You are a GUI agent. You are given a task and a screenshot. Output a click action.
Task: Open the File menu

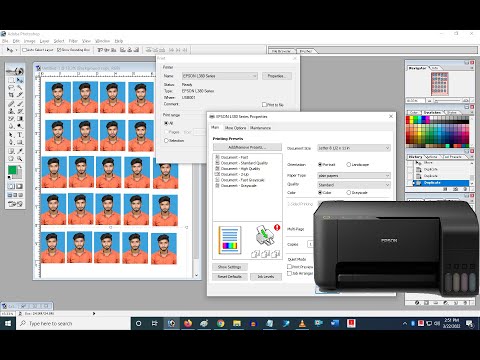[x=5, y=41]
